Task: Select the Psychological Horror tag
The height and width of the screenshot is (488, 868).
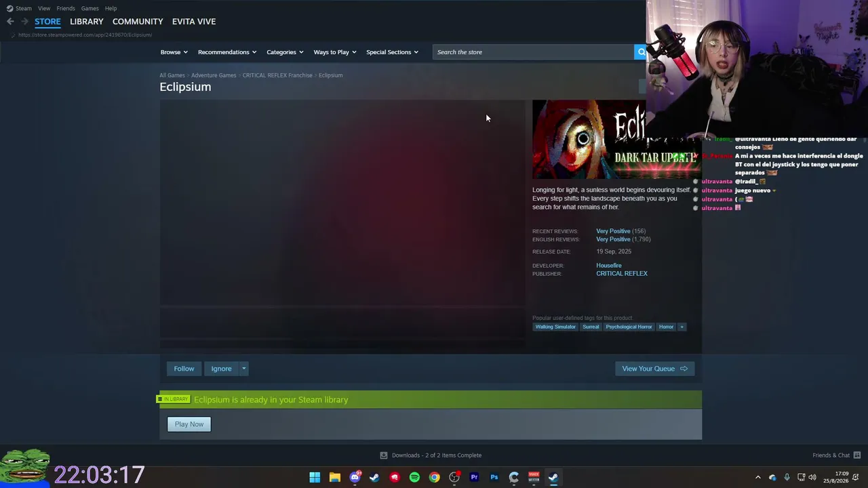Action: [629, 327]
